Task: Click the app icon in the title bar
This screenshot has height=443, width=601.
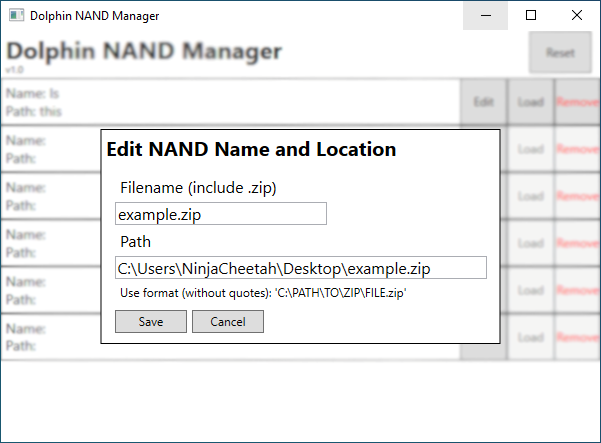Action: coord(16,15)
